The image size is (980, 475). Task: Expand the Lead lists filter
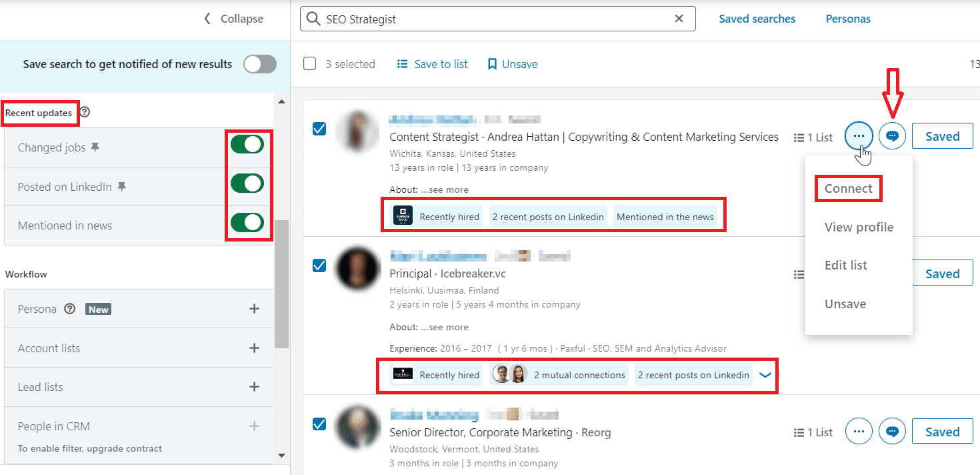(254, 387)
